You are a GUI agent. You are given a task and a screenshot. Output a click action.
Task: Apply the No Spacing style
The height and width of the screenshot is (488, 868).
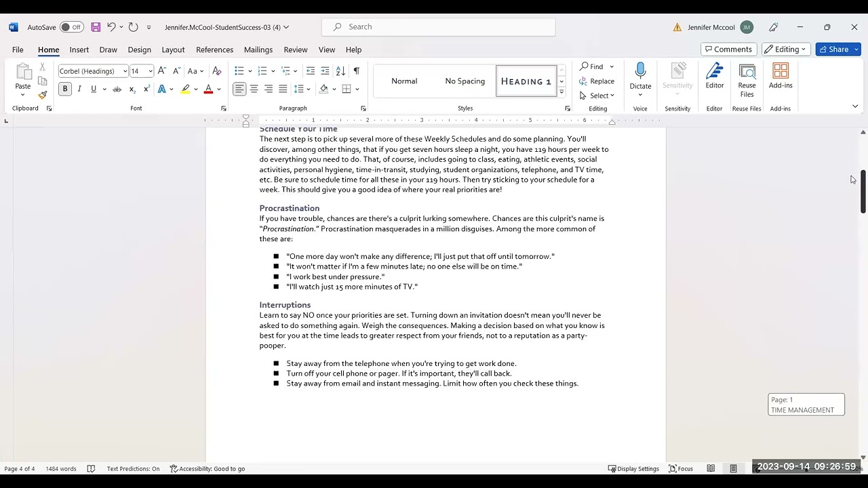coord(465,81)
